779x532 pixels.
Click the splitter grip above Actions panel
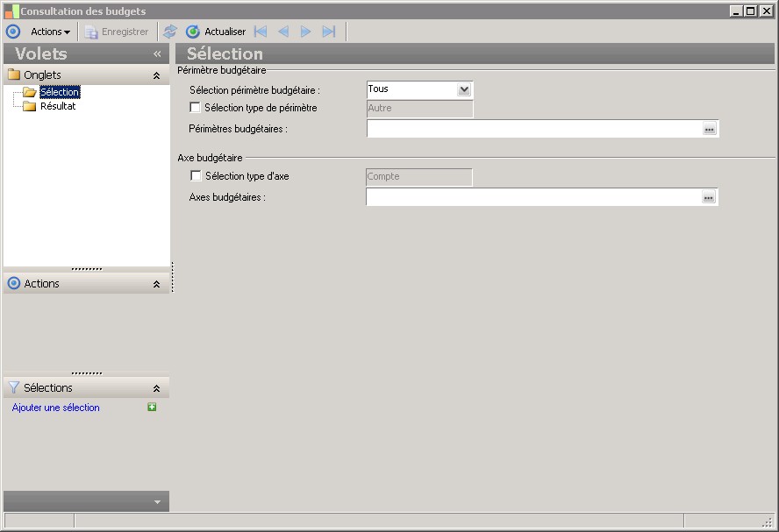pos(87,269)
